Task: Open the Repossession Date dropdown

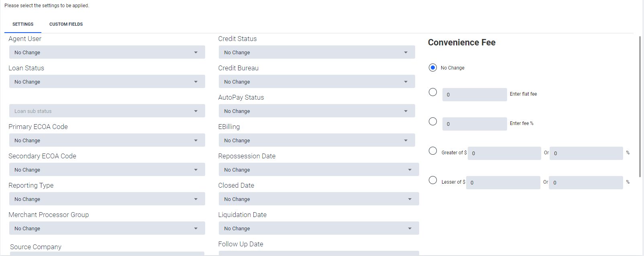Action: [x=319, y=170]
